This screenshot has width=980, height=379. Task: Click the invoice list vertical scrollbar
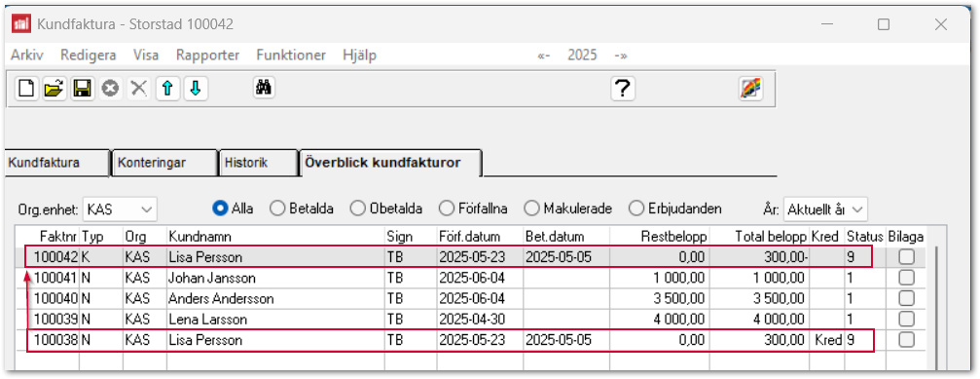[x=935, y=307]
